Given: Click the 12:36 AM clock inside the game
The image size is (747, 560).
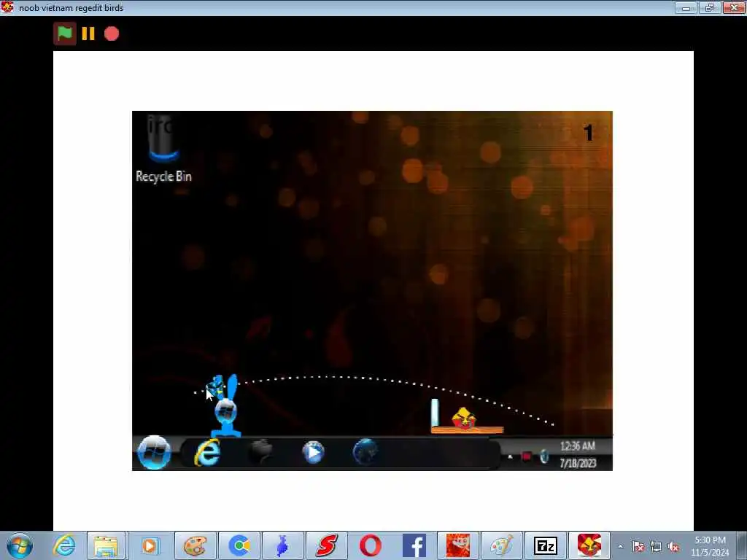Looking at the screenshot, I should point(578,446).
